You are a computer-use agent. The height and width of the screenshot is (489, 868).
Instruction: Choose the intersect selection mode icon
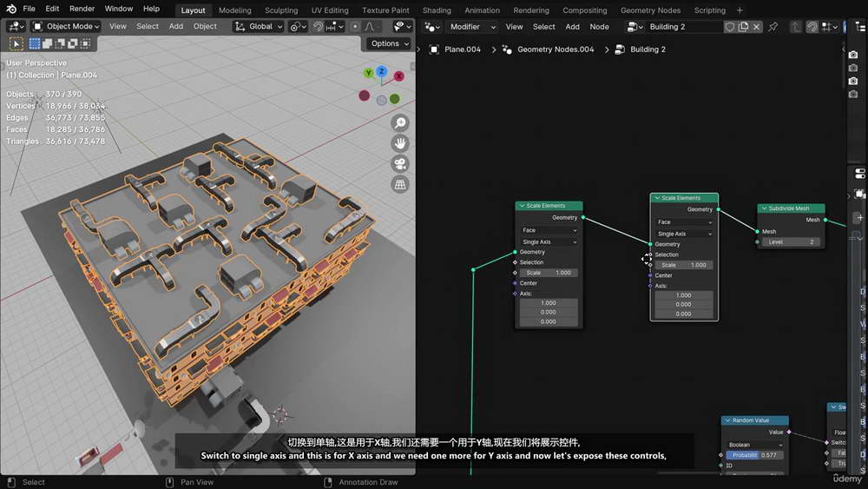[x=85, y=43]
